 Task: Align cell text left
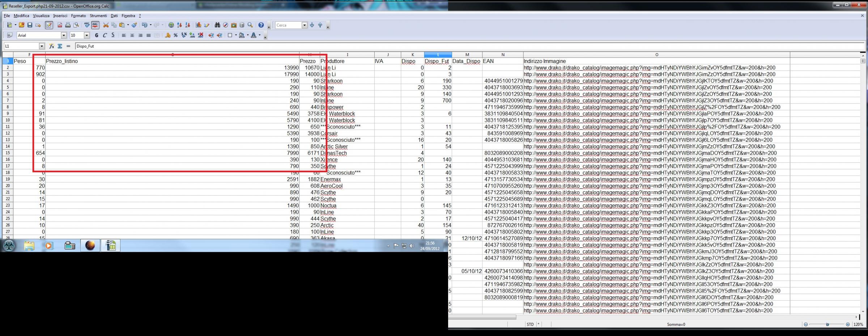point(124,35)
